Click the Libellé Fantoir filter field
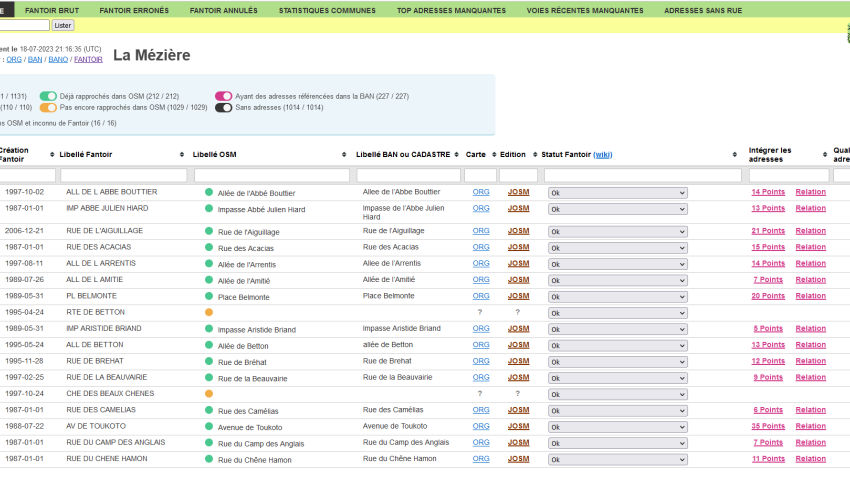Screen dimensions: 850x480 pos(123,175)
